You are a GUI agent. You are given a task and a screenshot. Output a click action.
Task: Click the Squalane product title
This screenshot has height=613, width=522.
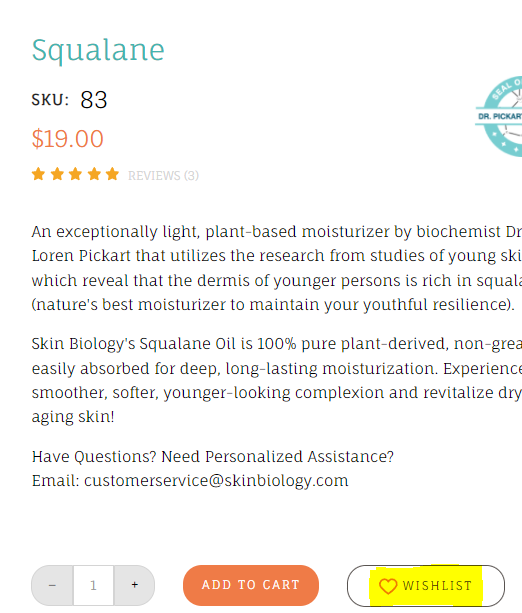click(x=98, y=50)
